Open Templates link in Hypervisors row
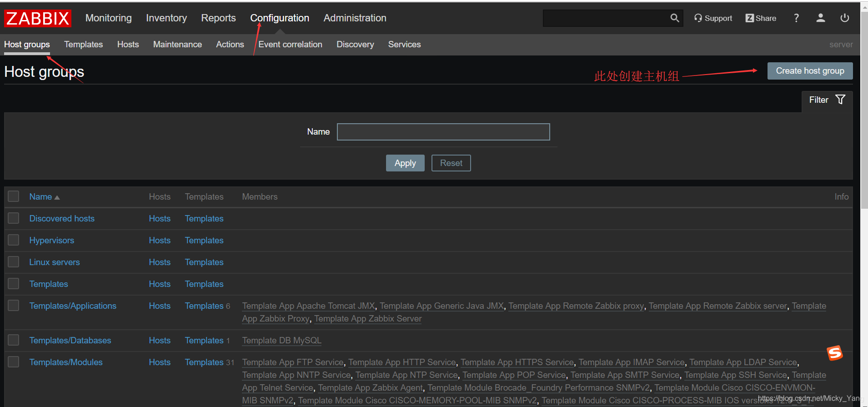This screenshot has height=407, width=868. click(204, 241)
